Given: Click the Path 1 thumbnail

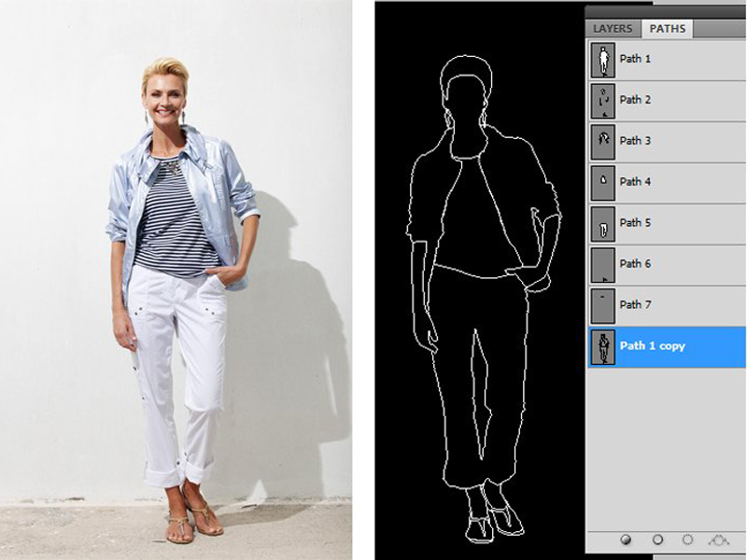Looking at the screenshot, I should (x=603, y=60).
